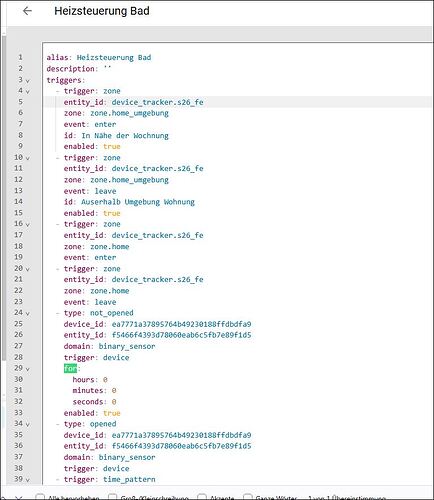Viewport: 434px width, 500px height.
Task: Click the highlighted entity_id line 5
Action: [x=133, y=102]
